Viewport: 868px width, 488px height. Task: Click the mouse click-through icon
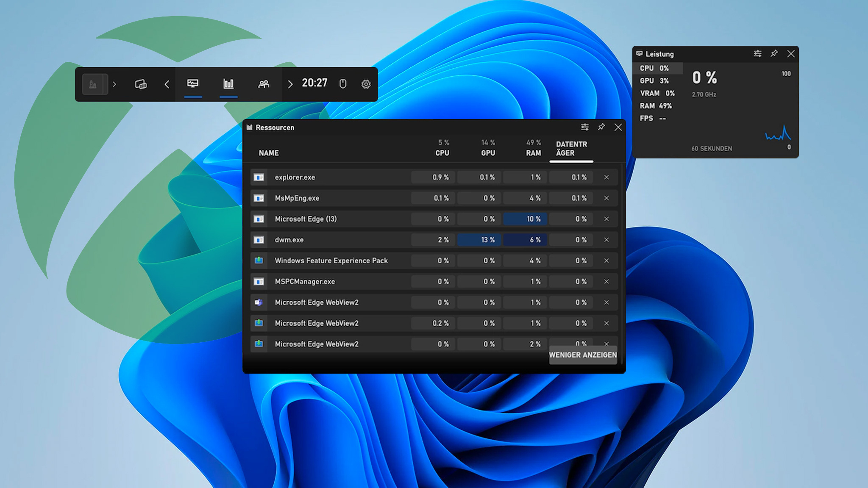(343, 84)
